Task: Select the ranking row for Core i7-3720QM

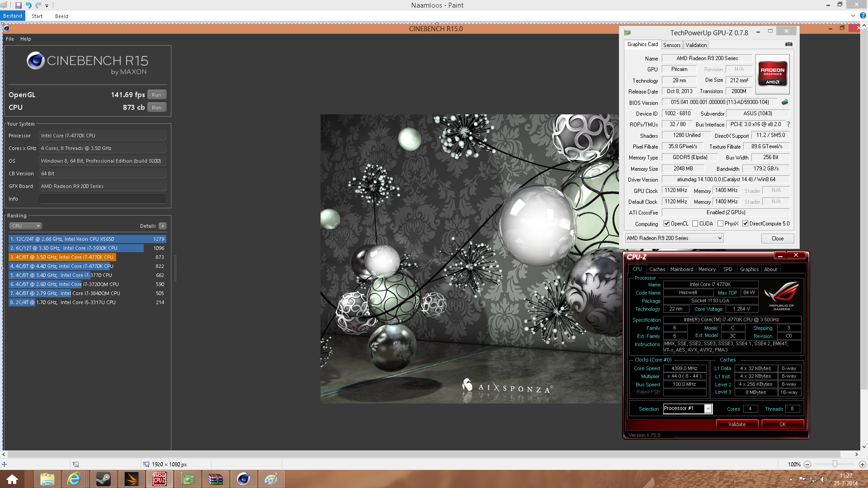Action: pos(87,284)
